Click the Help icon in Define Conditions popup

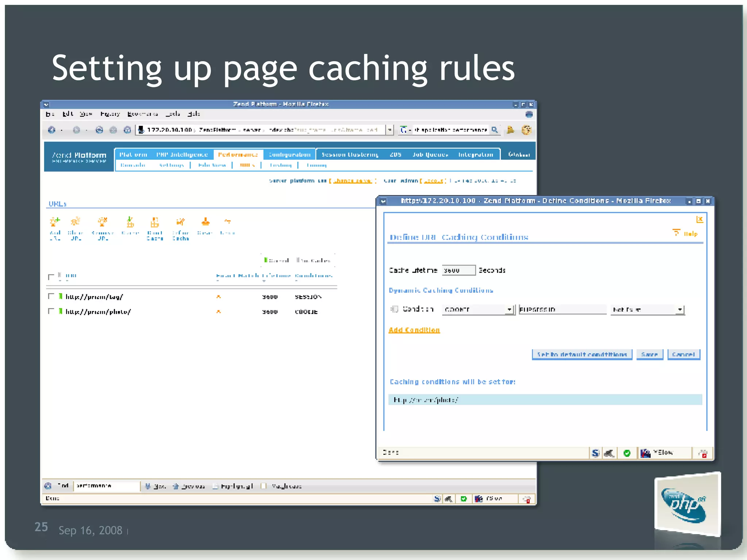676,233
